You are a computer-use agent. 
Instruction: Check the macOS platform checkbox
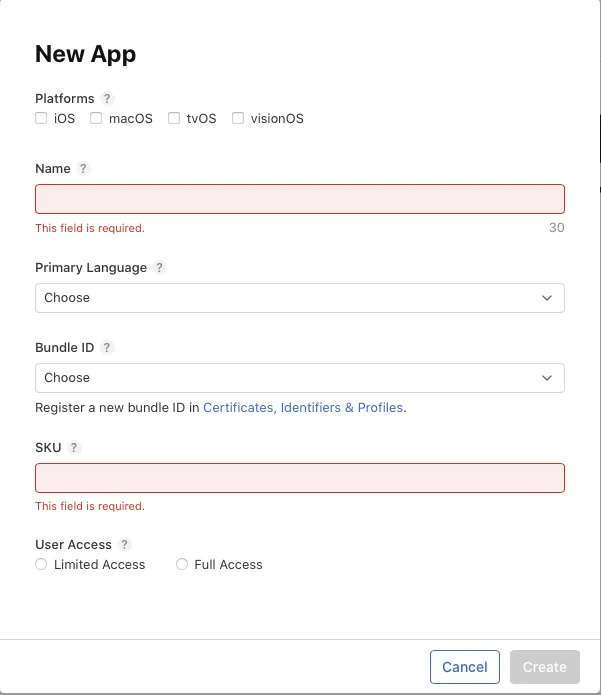(96, 118)
